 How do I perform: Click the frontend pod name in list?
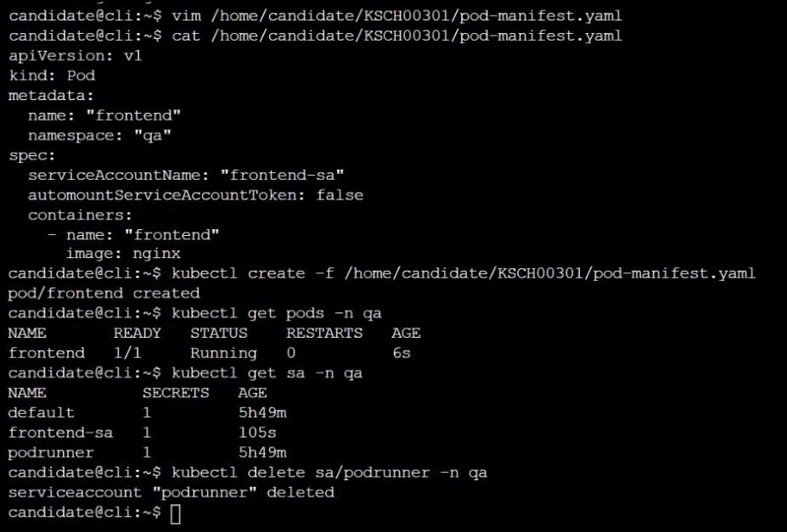47,353
